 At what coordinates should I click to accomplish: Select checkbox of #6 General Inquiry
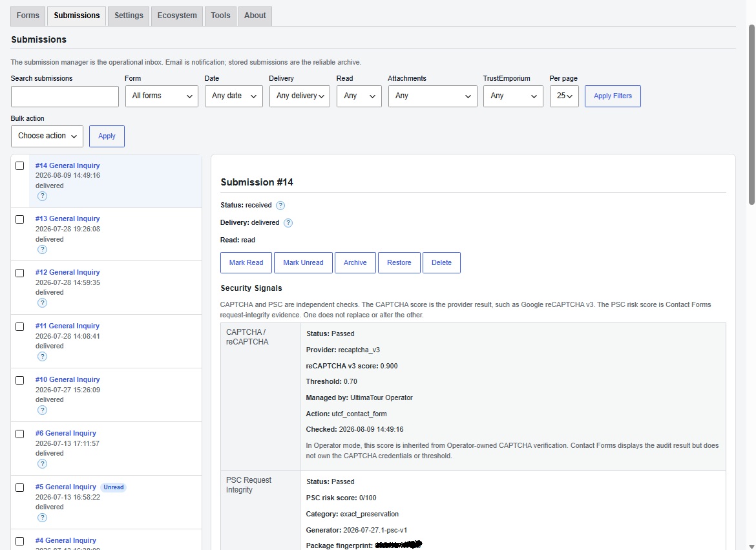[20, 434]
